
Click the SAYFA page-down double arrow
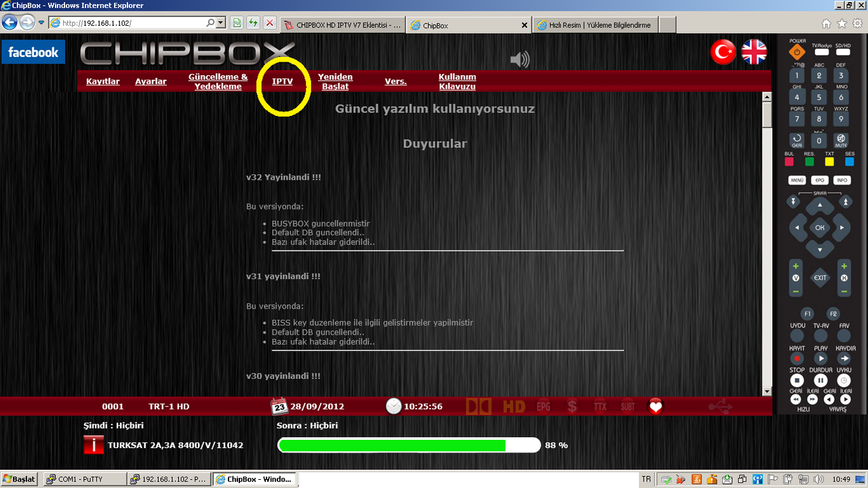point(793,202)
